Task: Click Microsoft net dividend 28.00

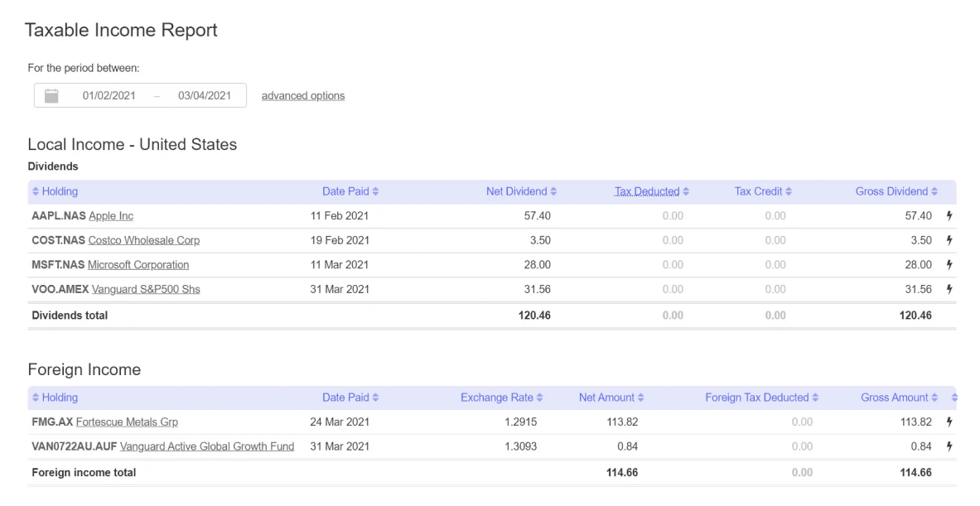Action: point(537,264)
